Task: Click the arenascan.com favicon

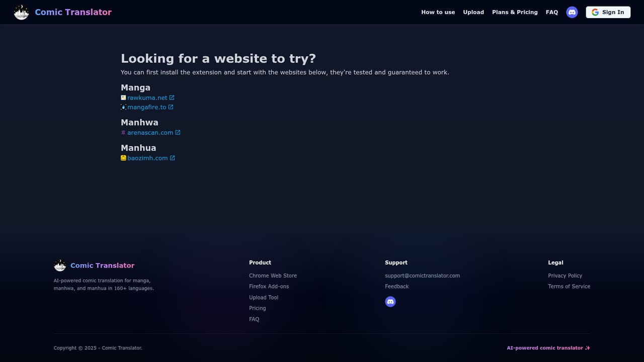Action: coord(123,133)
